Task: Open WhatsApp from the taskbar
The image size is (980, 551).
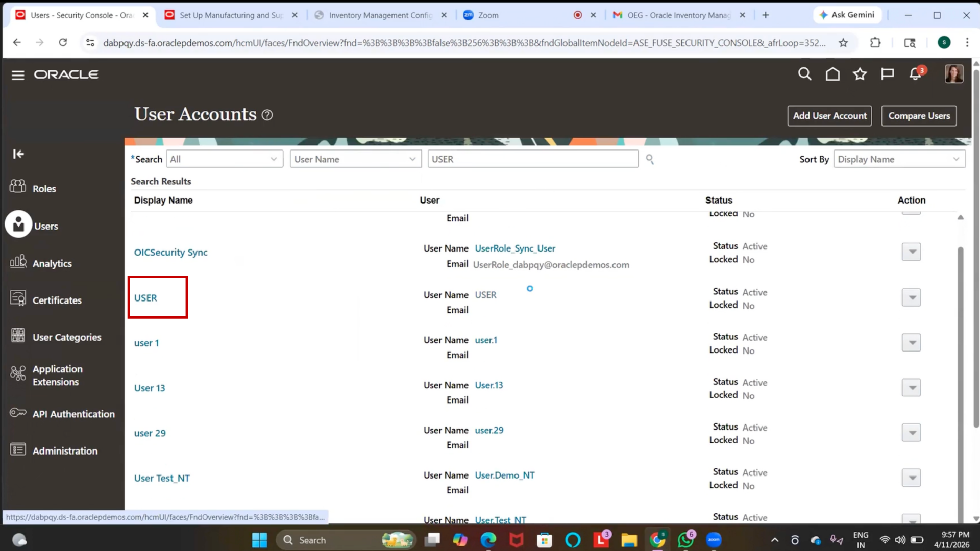Action: (685, 540)
